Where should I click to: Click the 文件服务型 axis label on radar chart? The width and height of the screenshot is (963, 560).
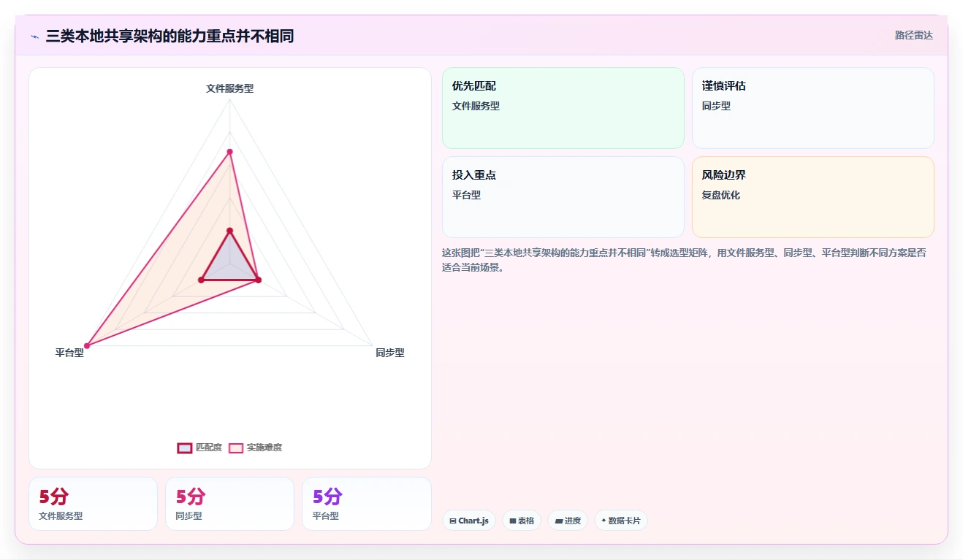pyautogui.click(x=229, y=88)
